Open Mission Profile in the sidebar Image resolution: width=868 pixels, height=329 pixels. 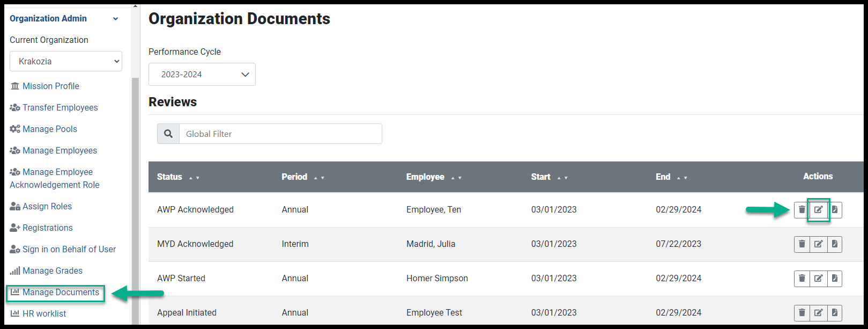44,86
